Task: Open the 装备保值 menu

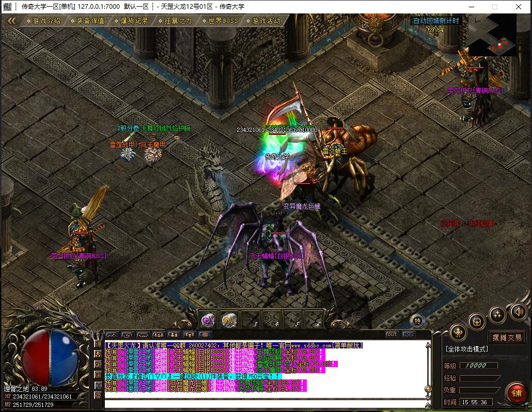Action: 87,21
